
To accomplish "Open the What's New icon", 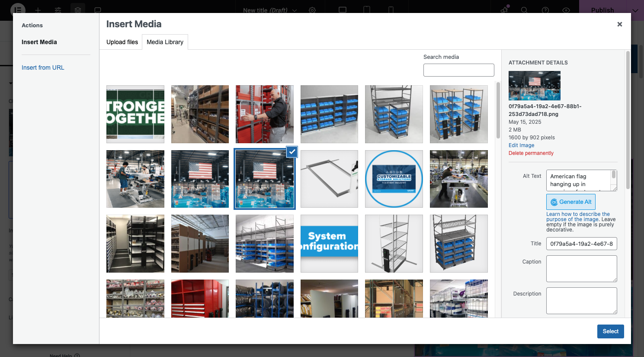I will tap(504, 10).
